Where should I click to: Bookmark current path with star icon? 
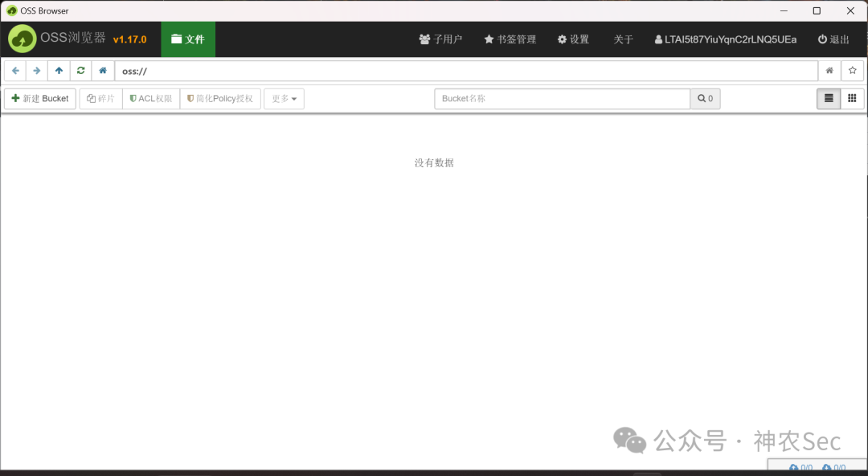click(853, 71)
